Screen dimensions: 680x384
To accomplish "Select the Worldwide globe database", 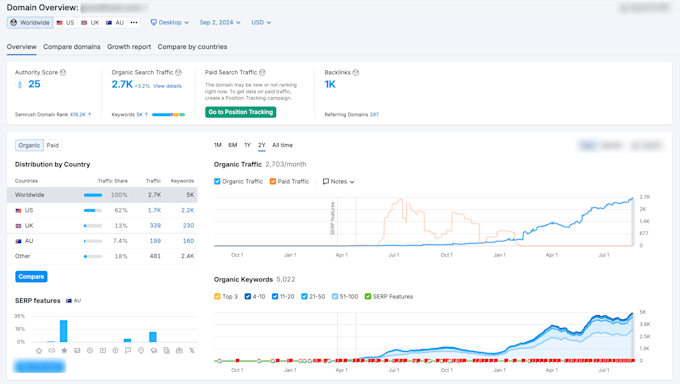I will tap(30, 23).
